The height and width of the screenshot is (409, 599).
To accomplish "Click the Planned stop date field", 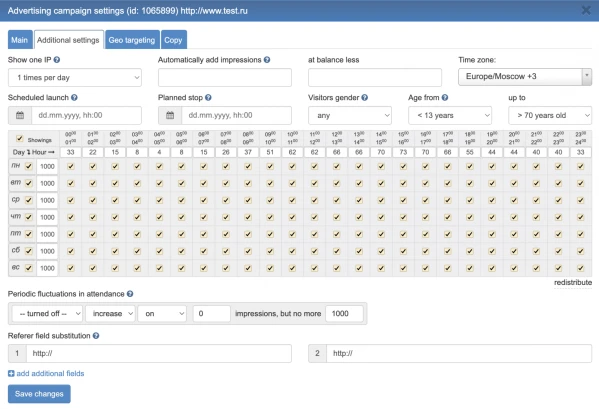I will pos(236,115).
